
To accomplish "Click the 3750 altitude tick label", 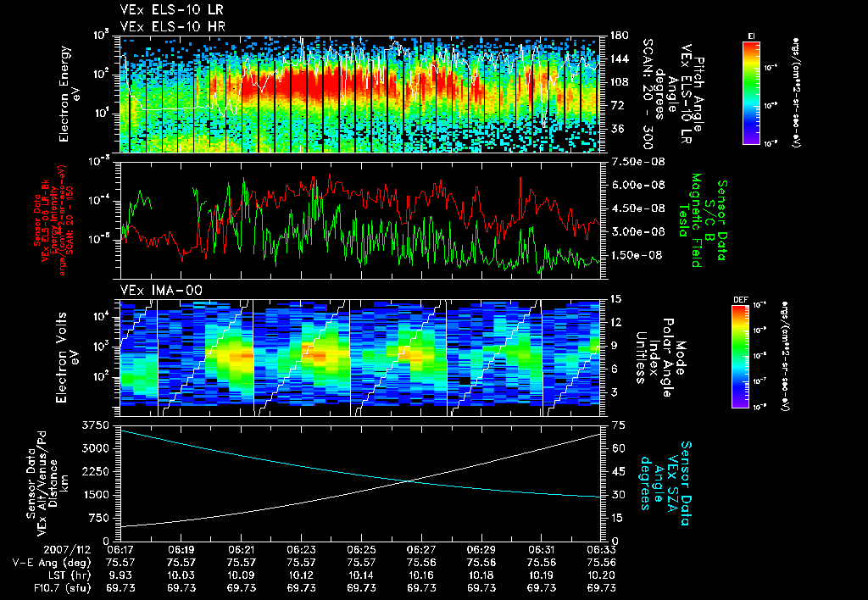I will point(96,425).
